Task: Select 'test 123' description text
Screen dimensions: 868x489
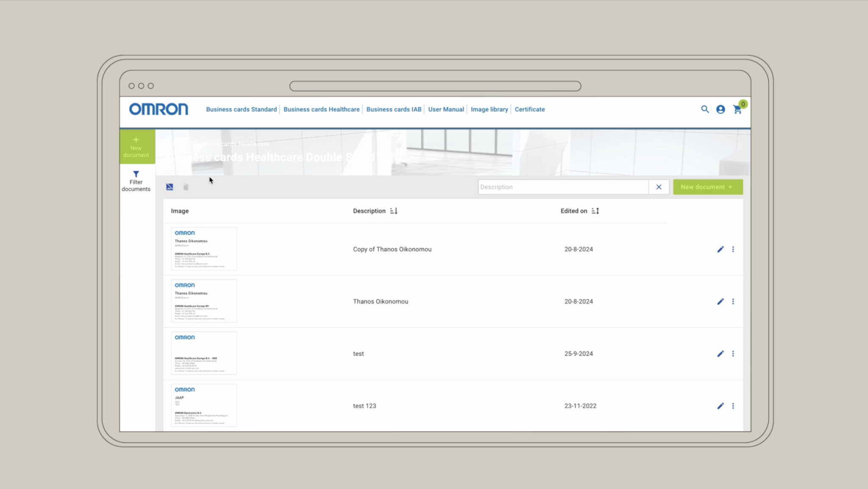Action: [x=364, y=406]
